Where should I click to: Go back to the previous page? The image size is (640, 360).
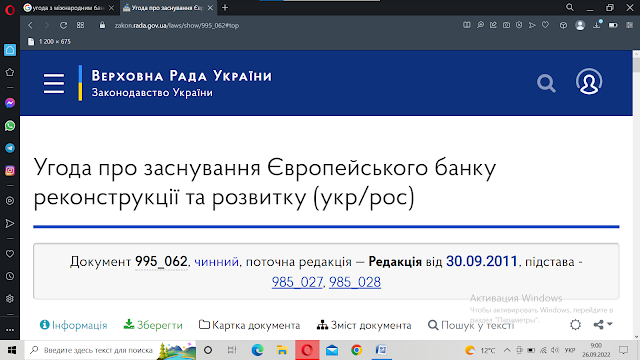31,25
